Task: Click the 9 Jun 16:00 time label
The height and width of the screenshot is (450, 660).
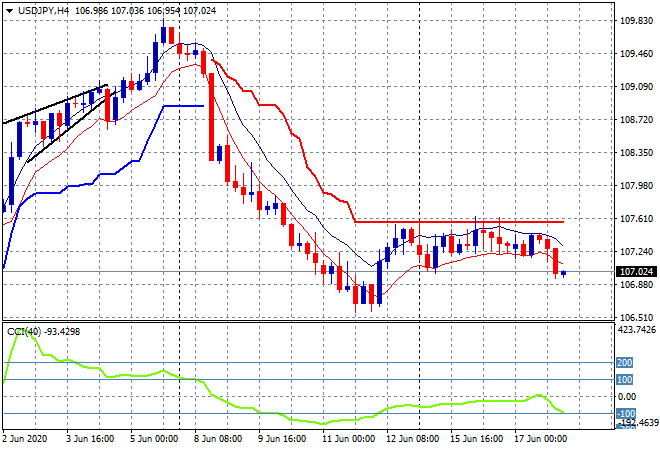Action: (282, 439)
